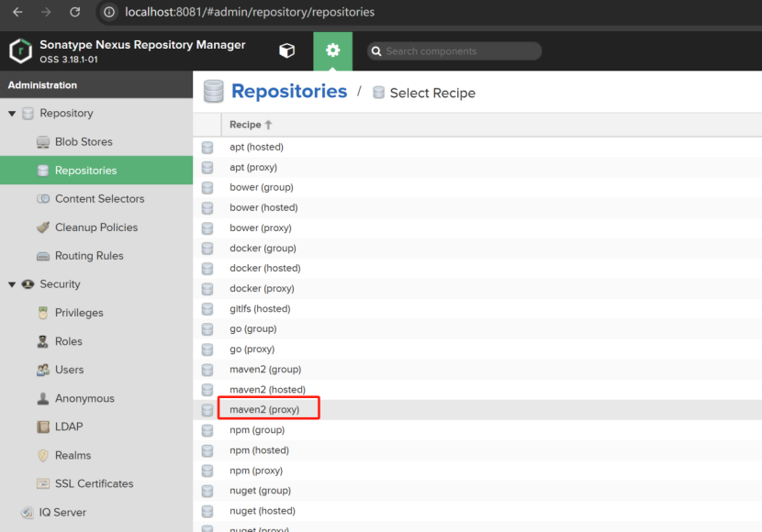Open the Administration gear icon
The height and width of the screenshot is (532, 762).
(x=333, y=50)
